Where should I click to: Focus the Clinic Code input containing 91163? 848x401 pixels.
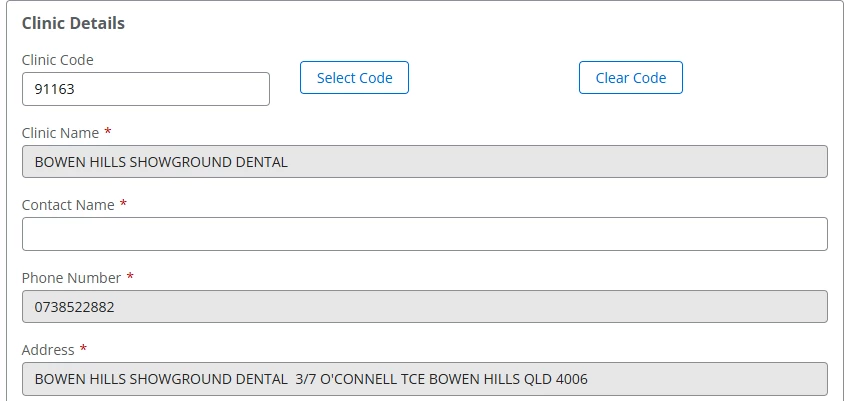(x=145, y=89)
